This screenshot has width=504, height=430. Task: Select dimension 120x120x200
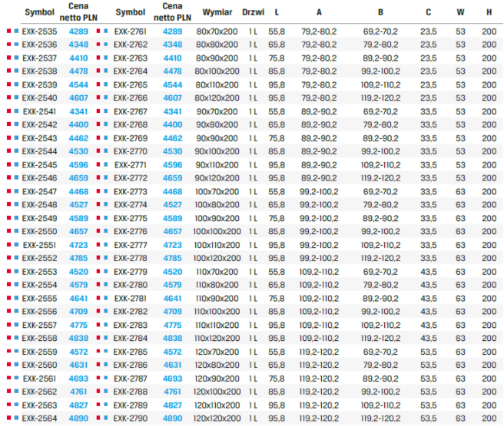217,418
